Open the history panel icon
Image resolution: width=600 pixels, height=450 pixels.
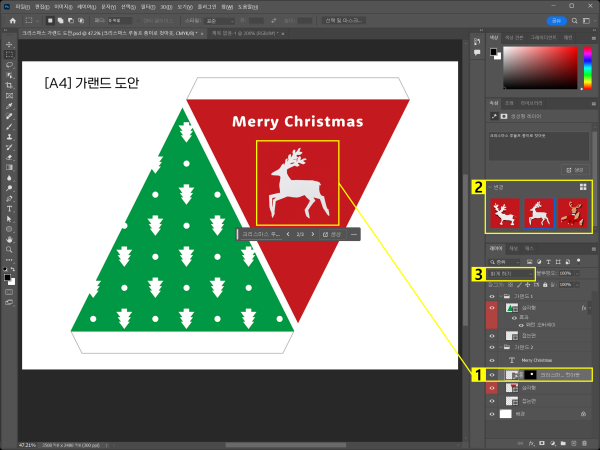477,41
